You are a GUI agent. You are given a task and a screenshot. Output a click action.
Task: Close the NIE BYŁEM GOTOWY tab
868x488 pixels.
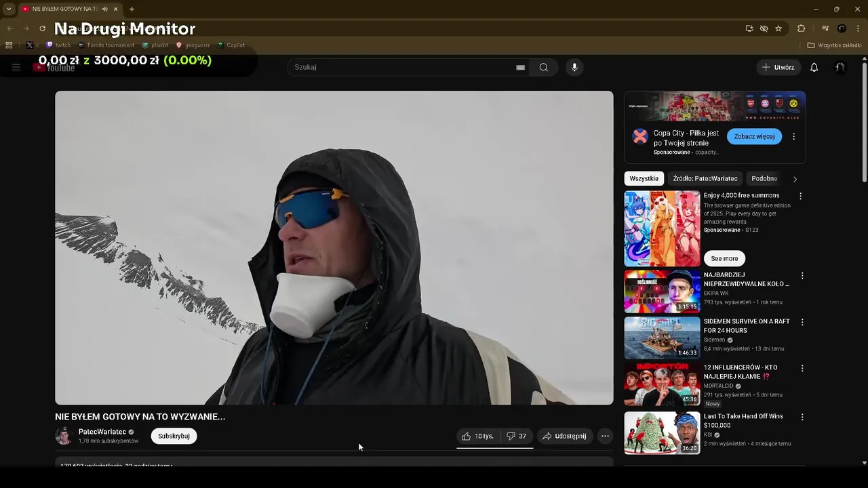pos(116,9)
